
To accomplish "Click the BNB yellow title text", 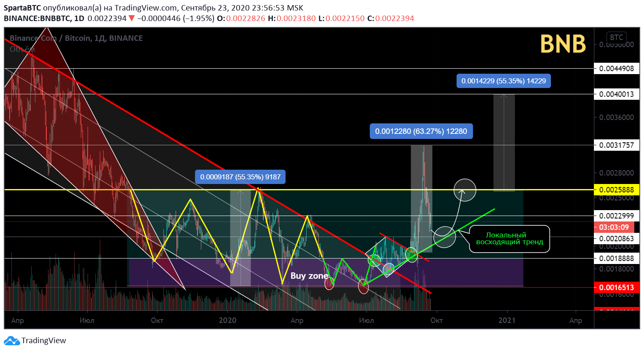I will (563, 44).
